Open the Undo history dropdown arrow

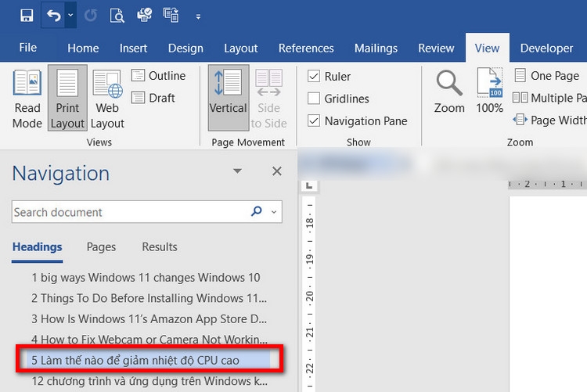(x=70, y=15)
